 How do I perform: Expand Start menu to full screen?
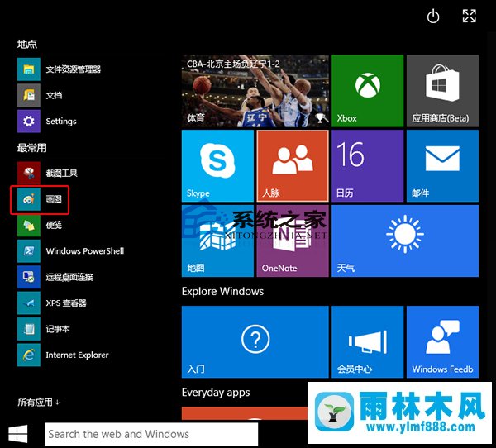click(469, 16)
